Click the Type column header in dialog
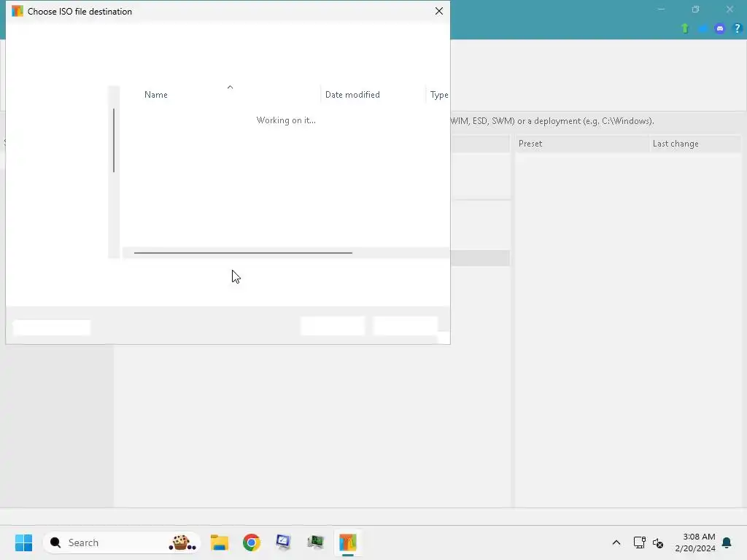The image size is (747, 560). (x=438, y=95)
